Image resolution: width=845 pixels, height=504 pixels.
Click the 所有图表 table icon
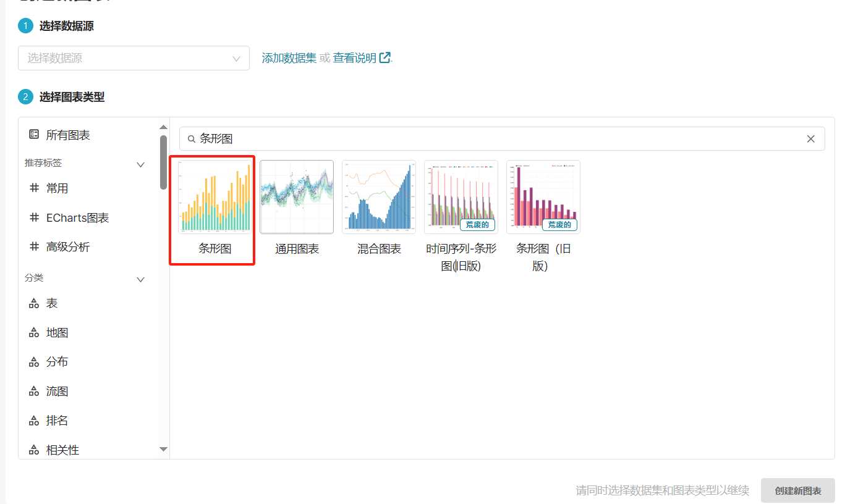tap(34, 134)
